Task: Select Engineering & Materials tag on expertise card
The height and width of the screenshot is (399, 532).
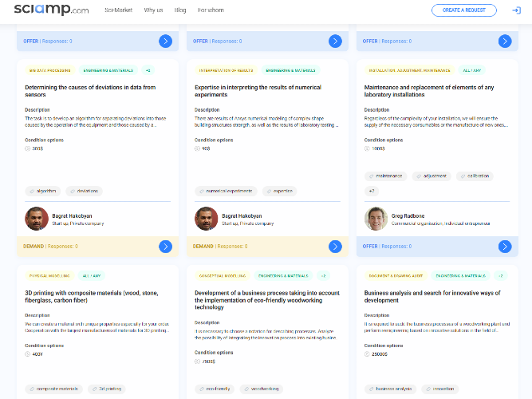Action: 290,70
